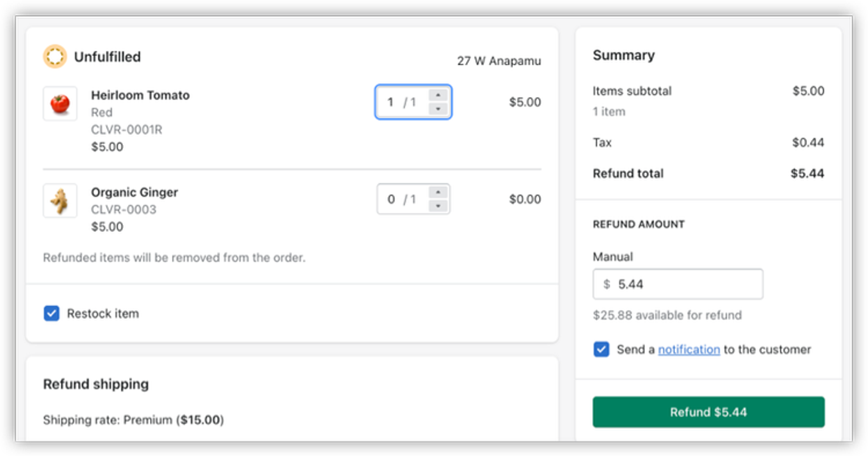Click the Organic Ginger product thumbnail
868x456 pixels.
tap(60, 200)
